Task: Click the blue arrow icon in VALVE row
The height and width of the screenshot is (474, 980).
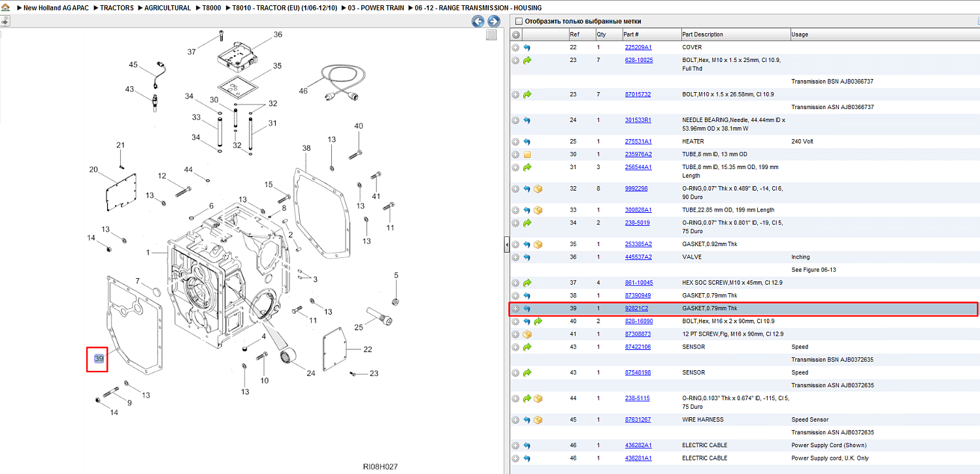Action: coord(527,257)
